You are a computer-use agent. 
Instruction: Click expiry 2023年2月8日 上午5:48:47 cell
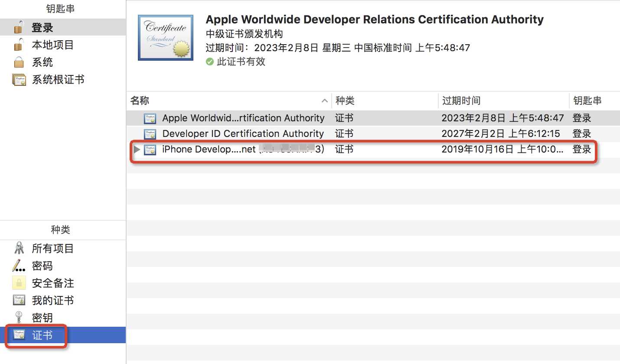coord(503,118)
